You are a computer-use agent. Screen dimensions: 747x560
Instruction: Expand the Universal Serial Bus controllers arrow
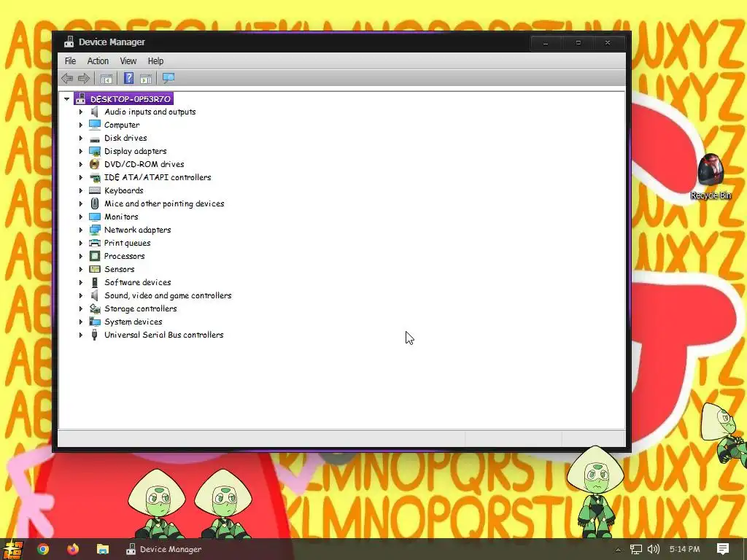click(x=80, y=335)
